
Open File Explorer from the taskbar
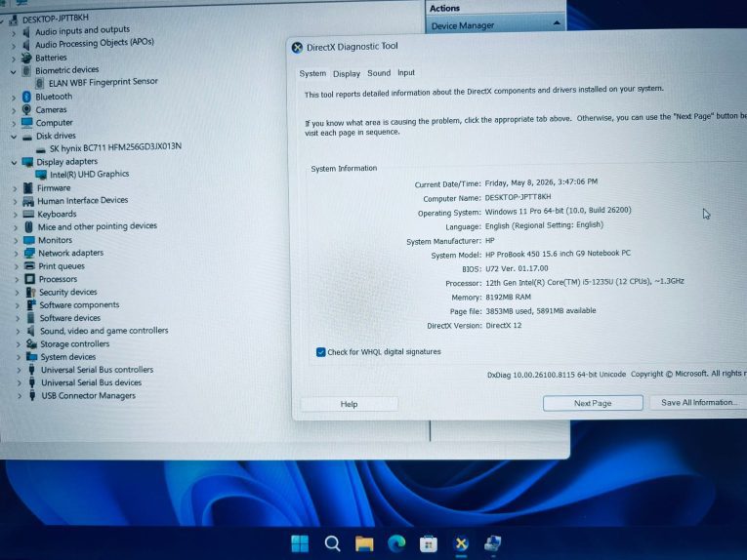click(x=364, y=543)
